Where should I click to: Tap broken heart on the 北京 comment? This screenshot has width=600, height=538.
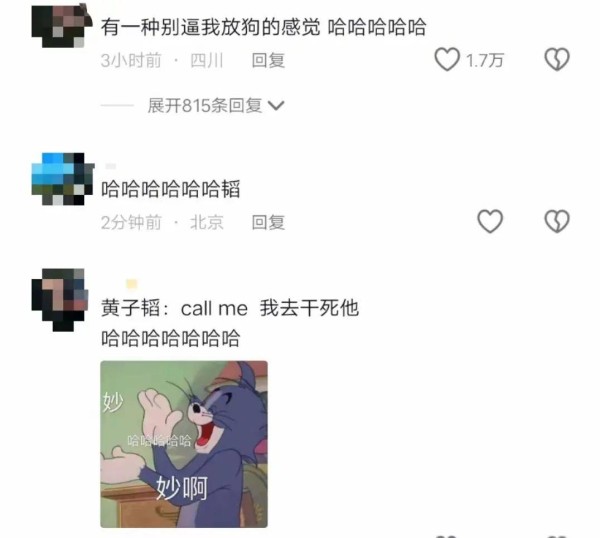coord(557,221)
